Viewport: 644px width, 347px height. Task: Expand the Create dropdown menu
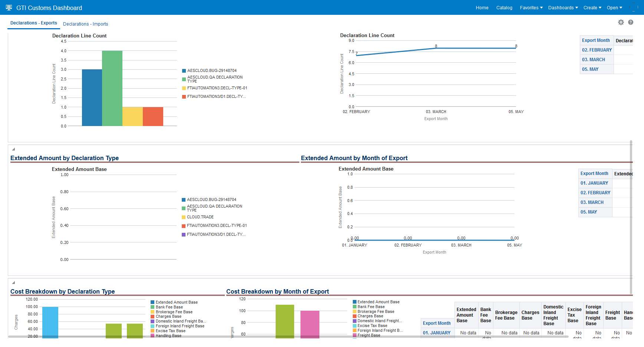point(592,8)
